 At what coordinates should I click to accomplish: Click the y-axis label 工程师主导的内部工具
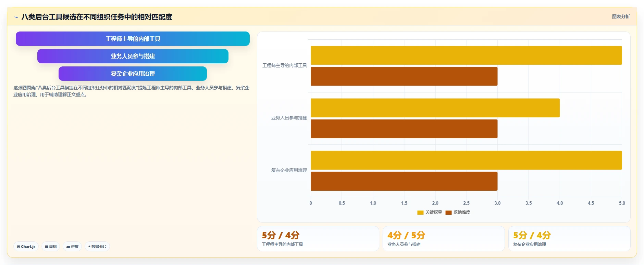pyautogui.click(x=285, y=65)
